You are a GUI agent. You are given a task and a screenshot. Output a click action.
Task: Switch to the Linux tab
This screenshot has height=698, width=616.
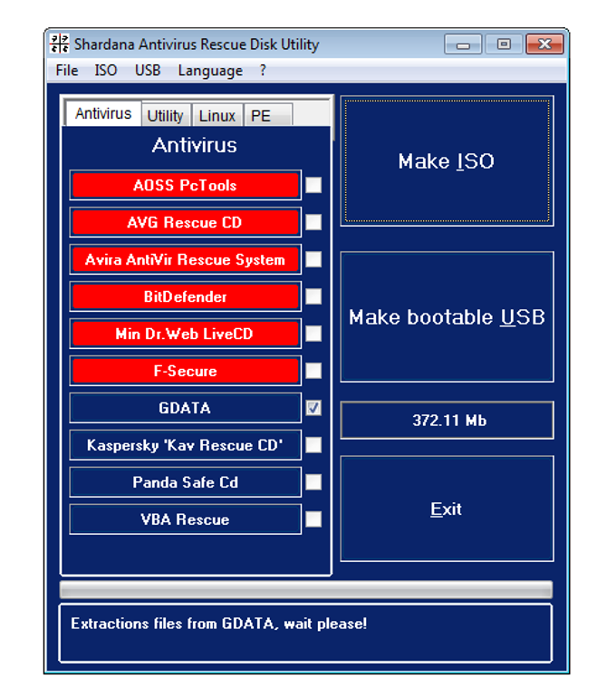[x=217, y=116]
